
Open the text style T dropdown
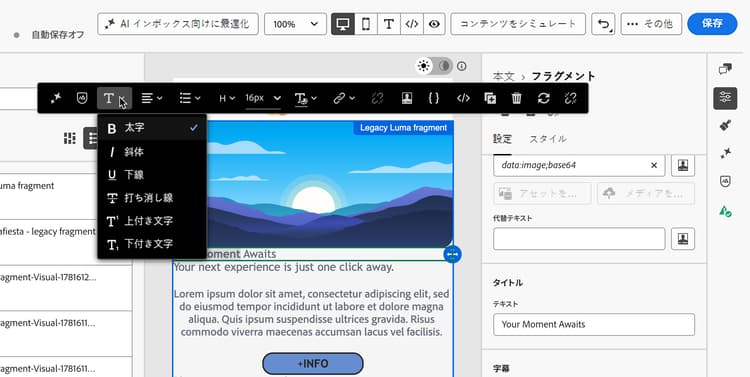pos(115,98)
